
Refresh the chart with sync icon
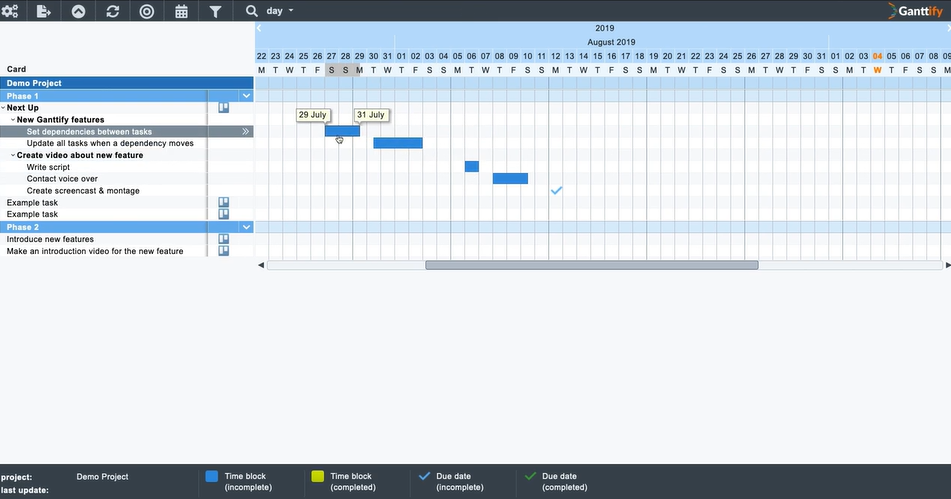click(113, 11)
